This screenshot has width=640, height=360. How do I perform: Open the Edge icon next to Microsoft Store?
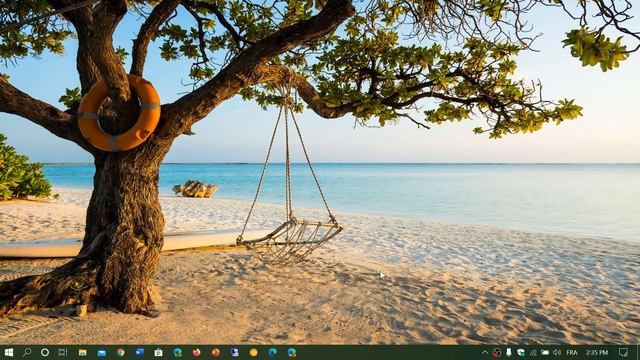tap(178, 352)
